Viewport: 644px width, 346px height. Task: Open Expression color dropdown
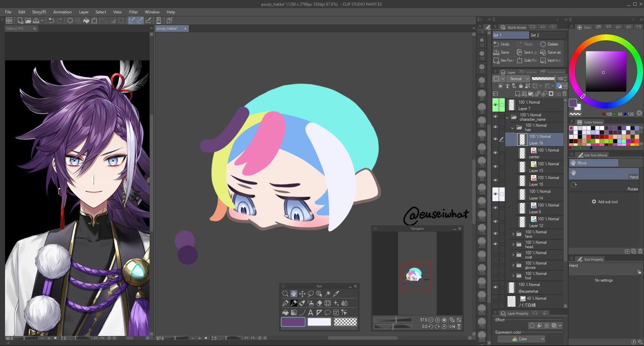point(521,339)
